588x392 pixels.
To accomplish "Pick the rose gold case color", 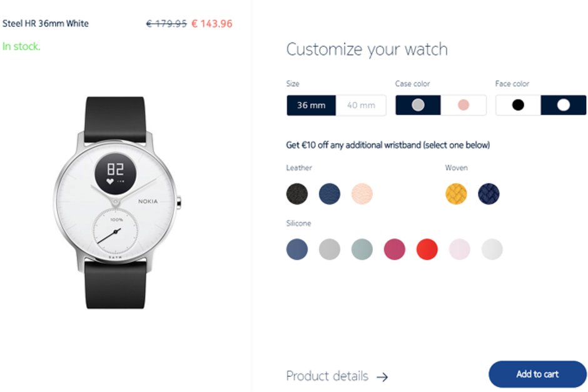I will pos(464,105).
